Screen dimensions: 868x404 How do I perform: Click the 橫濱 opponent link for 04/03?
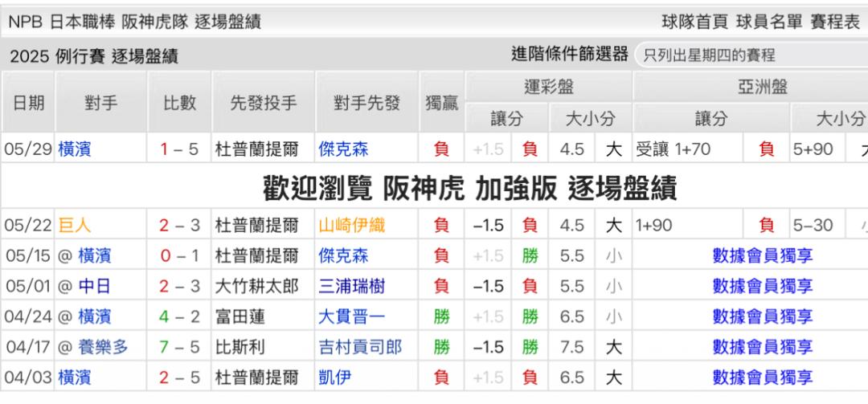[75, 377]
